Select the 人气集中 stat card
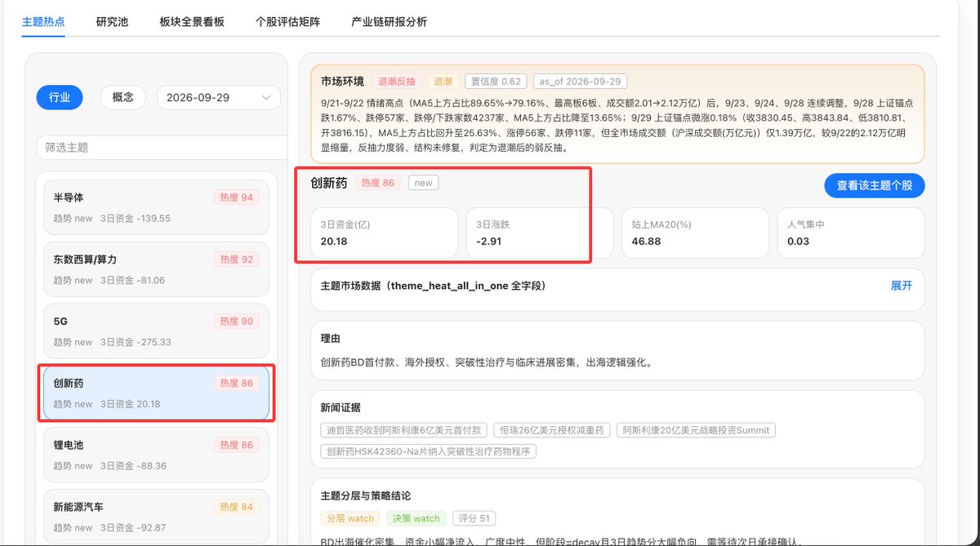This screenshot has width=980, height=546. coord(851,233)
